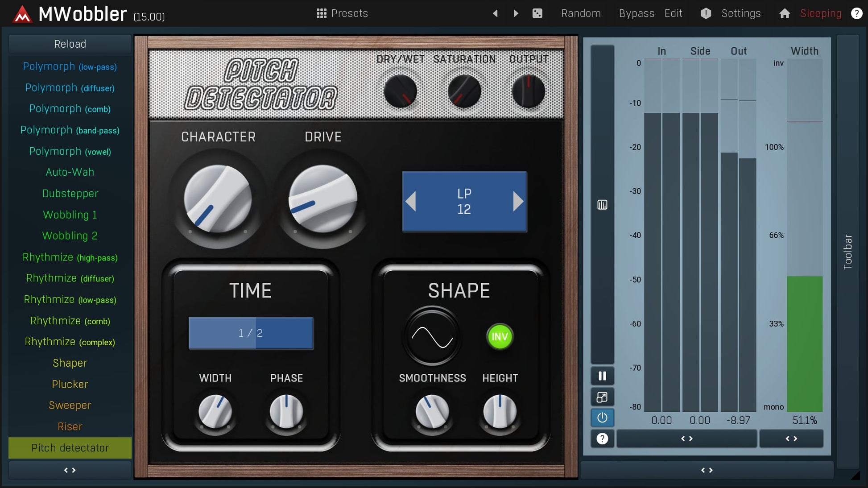Select next filter type after LP 12

pos(518,202)
